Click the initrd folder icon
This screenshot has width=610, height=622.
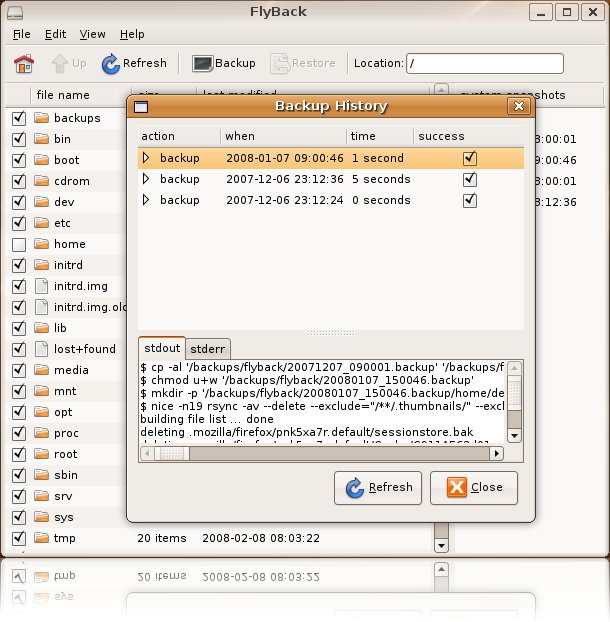(41, 265)
